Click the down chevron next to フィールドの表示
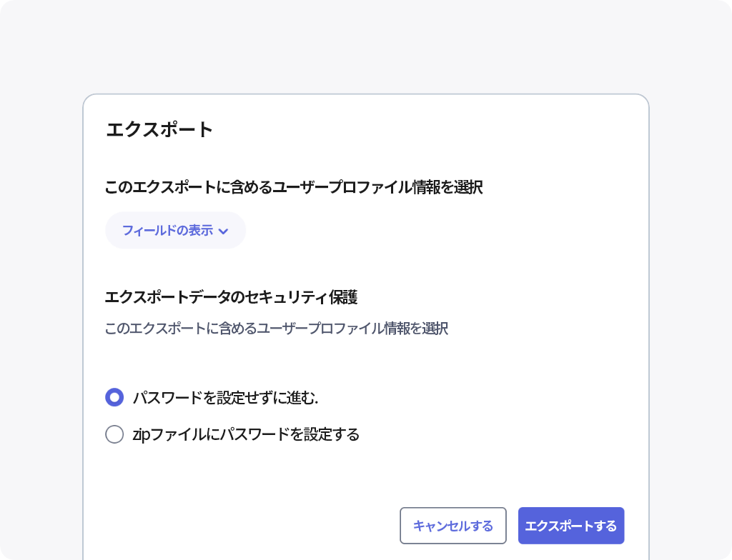The height and width of the screenshot is (560, 732). pyautogui.click(x=224, y=231)
